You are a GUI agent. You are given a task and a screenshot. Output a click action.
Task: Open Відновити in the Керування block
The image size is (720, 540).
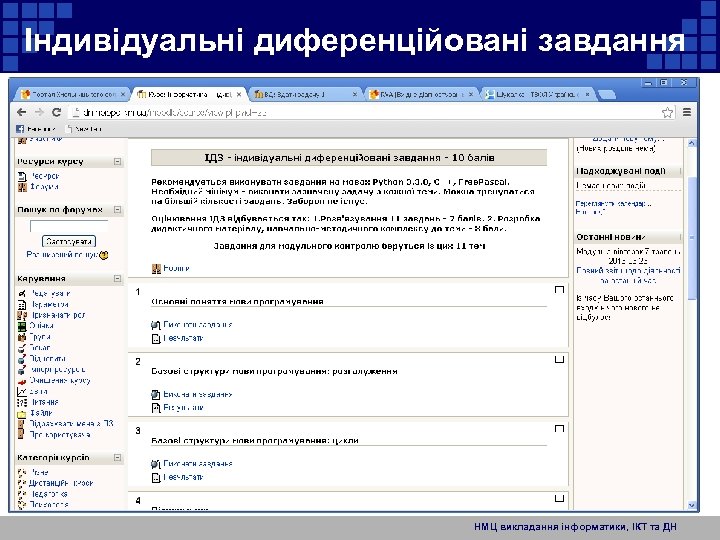(48, 359)
